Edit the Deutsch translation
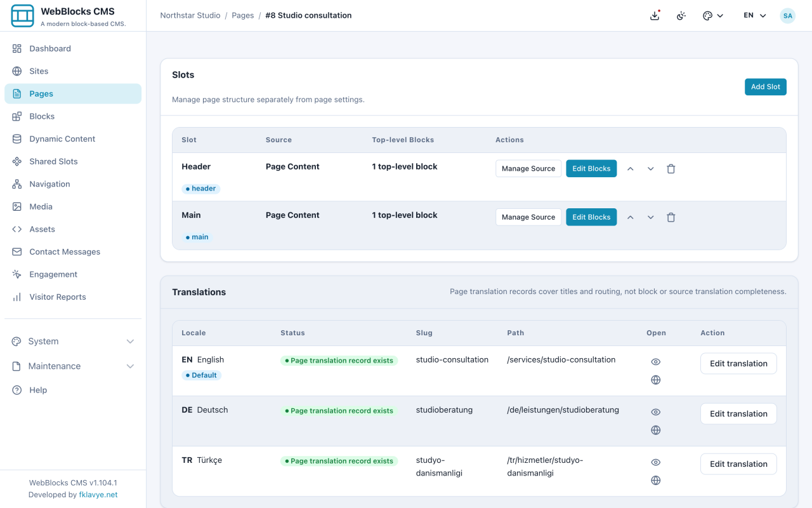812x508 pixels. pos(738,414)
